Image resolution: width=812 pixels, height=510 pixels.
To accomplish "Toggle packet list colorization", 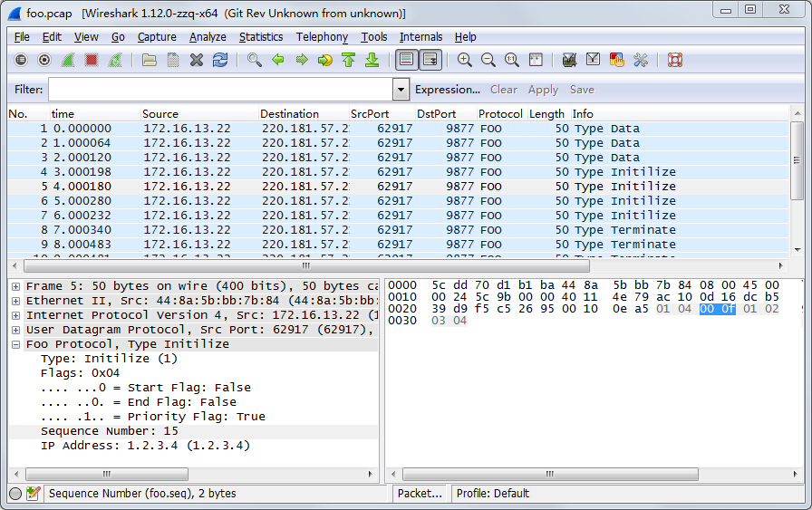I will coord(407,60).
